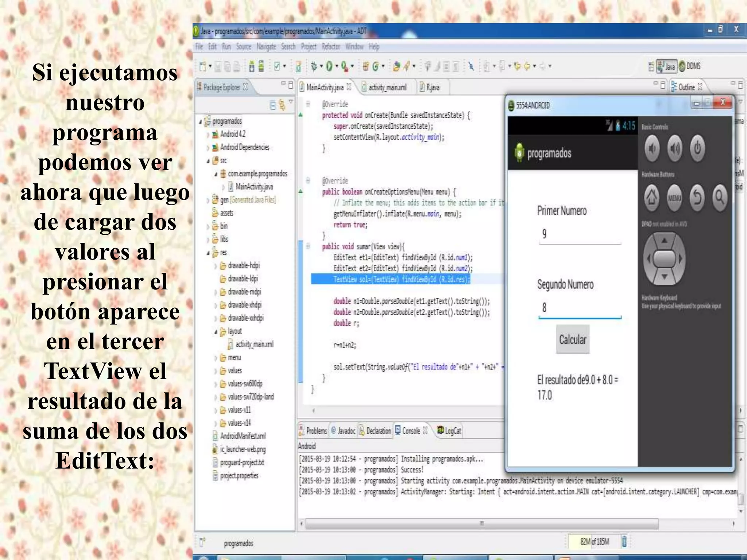Open the Android SDK Manager icon
This screenshot has width=747, height=560.
[x=252, y=66]
